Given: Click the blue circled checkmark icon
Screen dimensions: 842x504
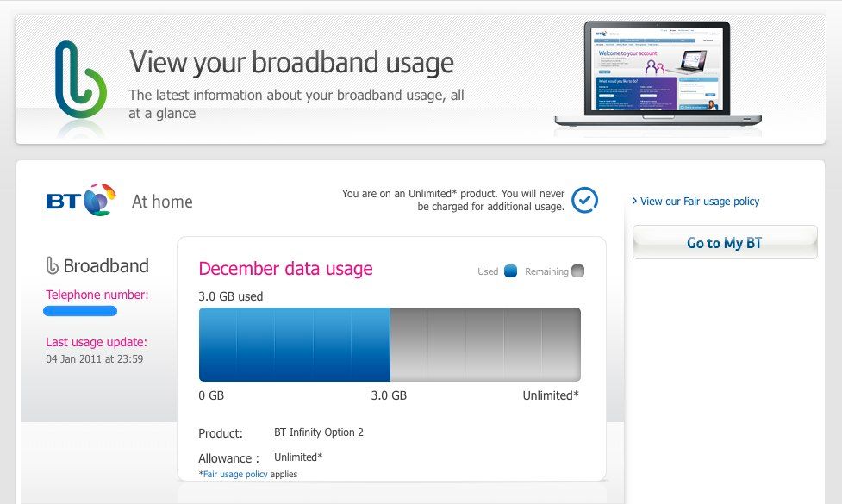Looking at the screenshot, I should point(584,199).
